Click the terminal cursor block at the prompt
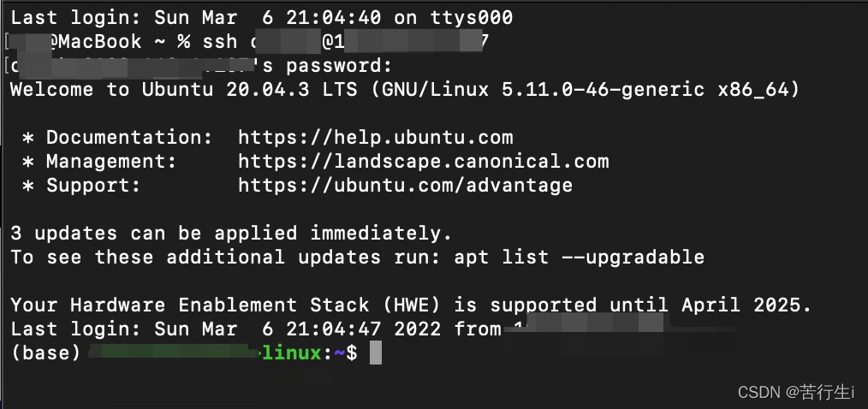The height and width of the screenshot is (409, 868). [x=375, y=353]
